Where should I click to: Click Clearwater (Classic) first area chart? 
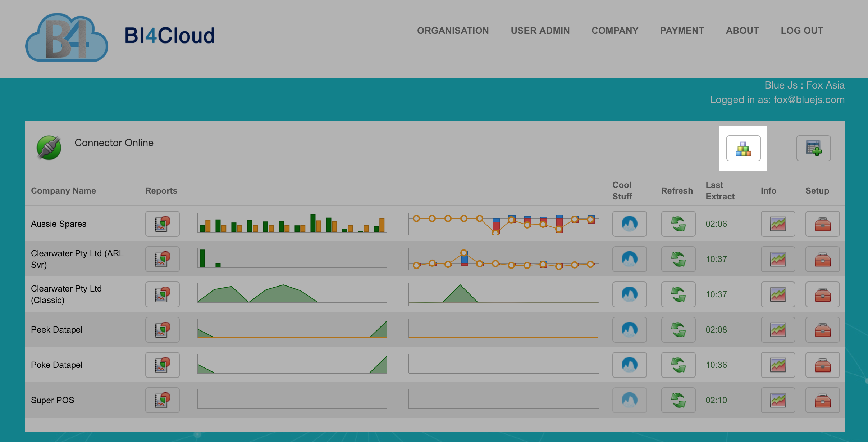click(292, 293)
